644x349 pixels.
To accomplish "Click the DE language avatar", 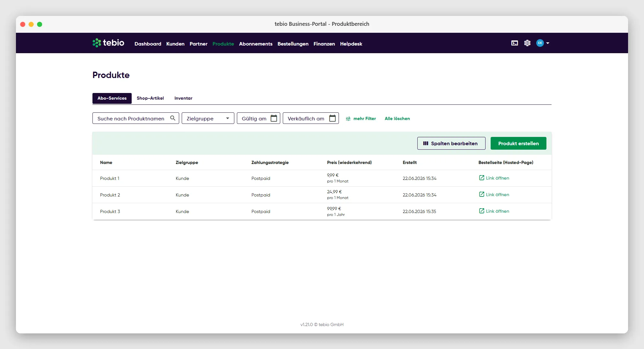I will [x=540, y=43].
